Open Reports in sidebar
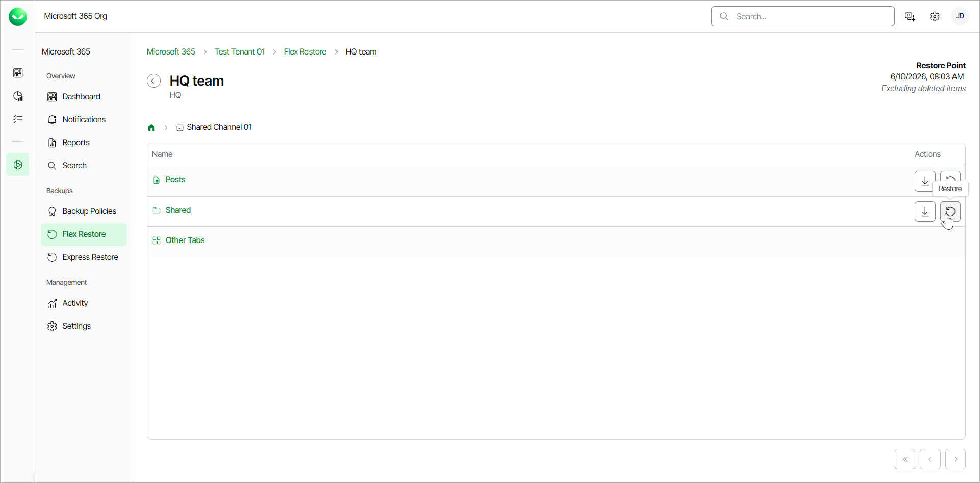The width and height of the screenshot is (980, 483). point(84,143)
